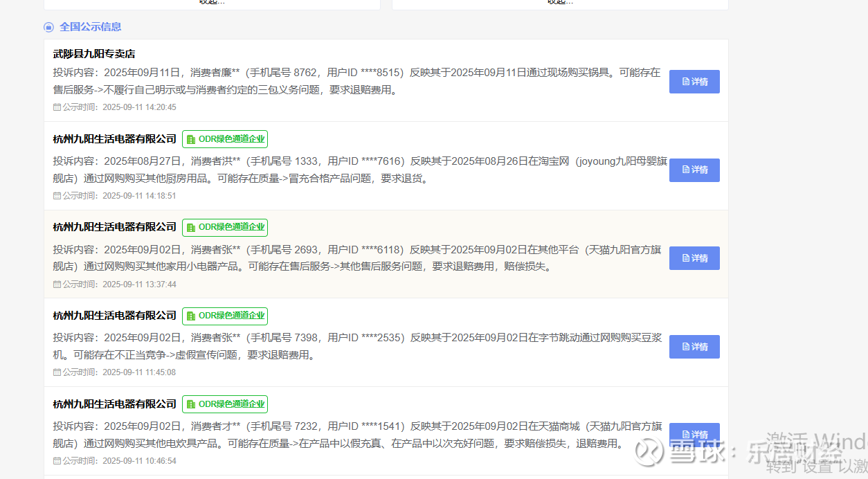This screenshot has width=868, height=479.
Task: Open 详情 for complaint from 消费者洪**
Action: click(694, 170)
